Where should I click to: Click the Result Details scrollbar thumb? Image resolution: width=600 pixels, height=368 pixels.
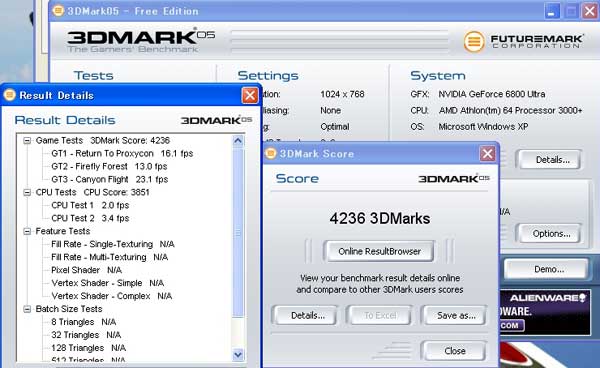(238, 232)
